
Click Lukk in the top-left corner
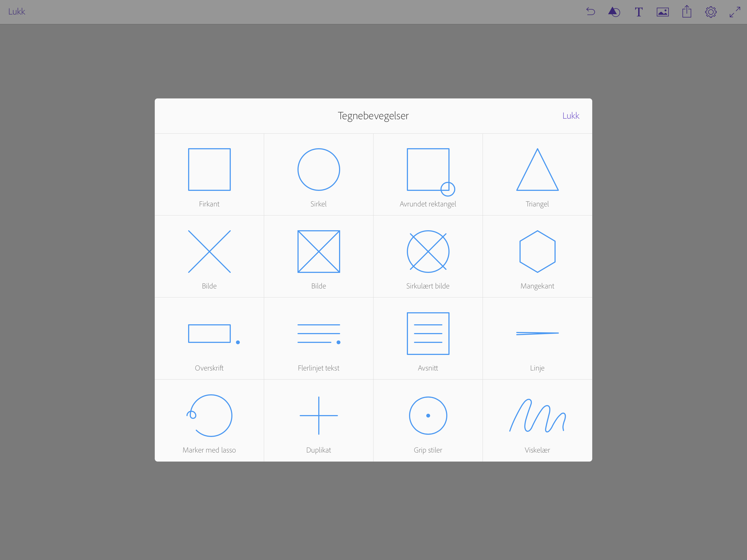(x=17, y=12)
